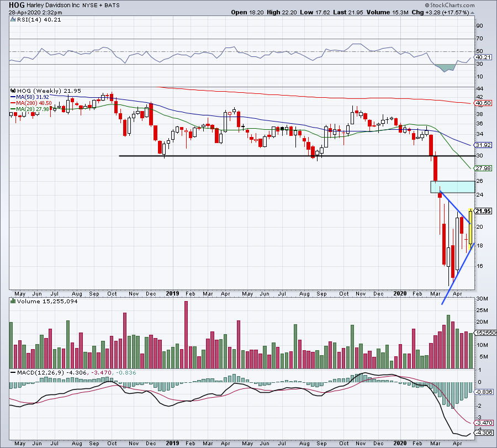Click the RSI indicator icon beside RSI(14)
Image resolution: width=497 pixels, height=448 pixels.
(x=13, y=20)
